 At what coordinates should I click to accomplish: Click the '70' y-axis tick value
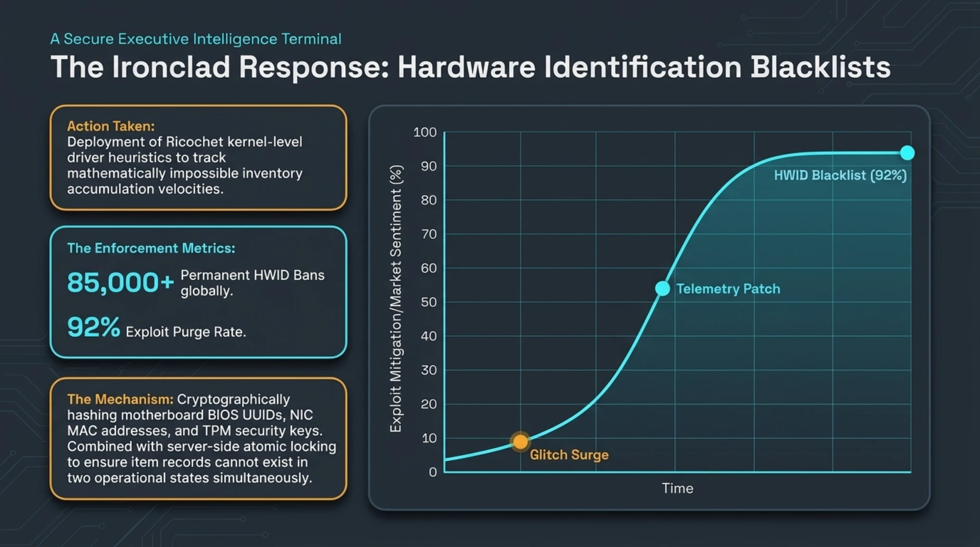coord(429,234)
